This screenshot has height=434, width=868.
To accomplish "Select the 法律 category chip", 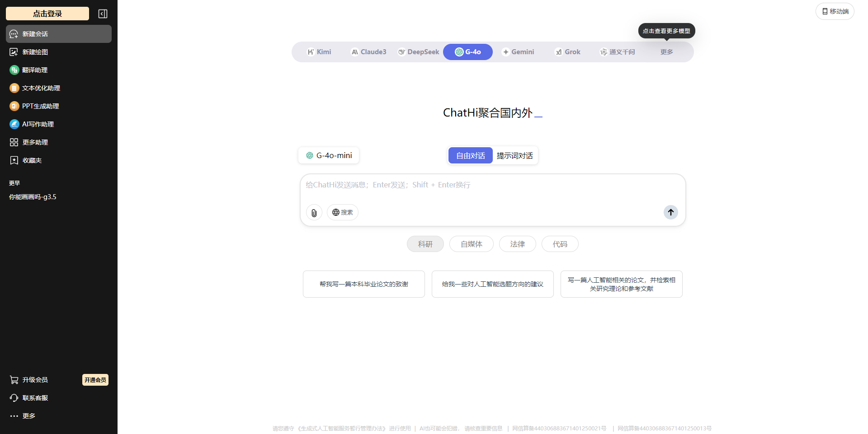I will [x=518, y=244].
